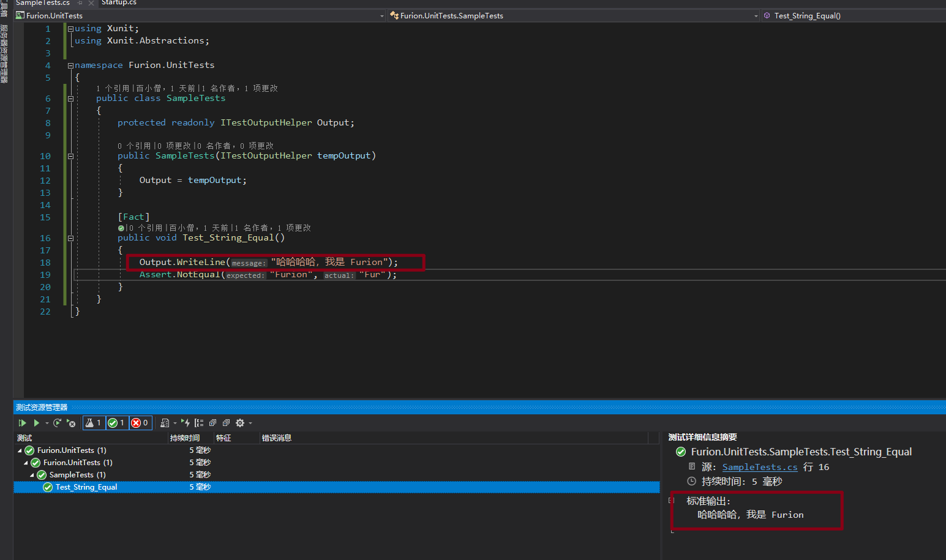
Task: Open the playlist icon in test toolbar
Action: [x=165, y=423]
